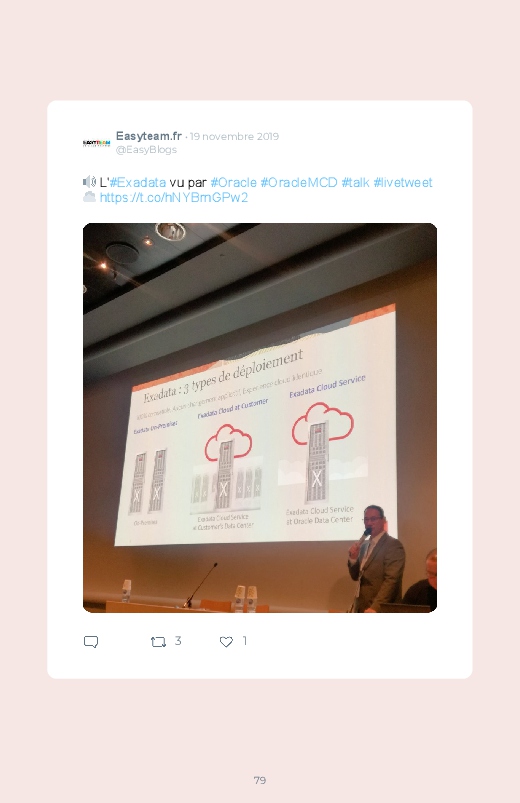The height and width of the screenshot is (803, 520).
Task: Open the Easyteam.fr display name
Action: (149, 136)
